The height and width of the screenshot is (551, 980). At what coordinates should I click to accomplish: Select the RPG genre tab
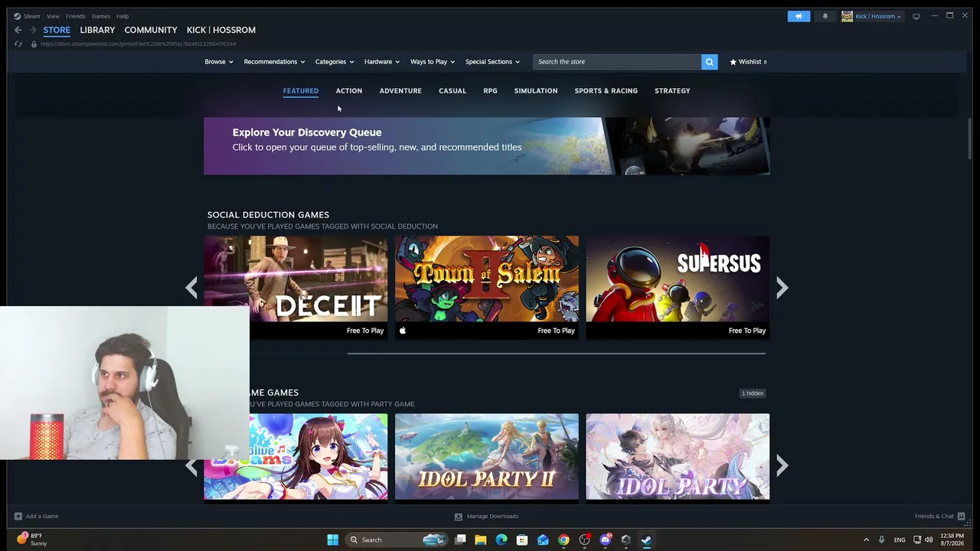click(x=491, y=91)
